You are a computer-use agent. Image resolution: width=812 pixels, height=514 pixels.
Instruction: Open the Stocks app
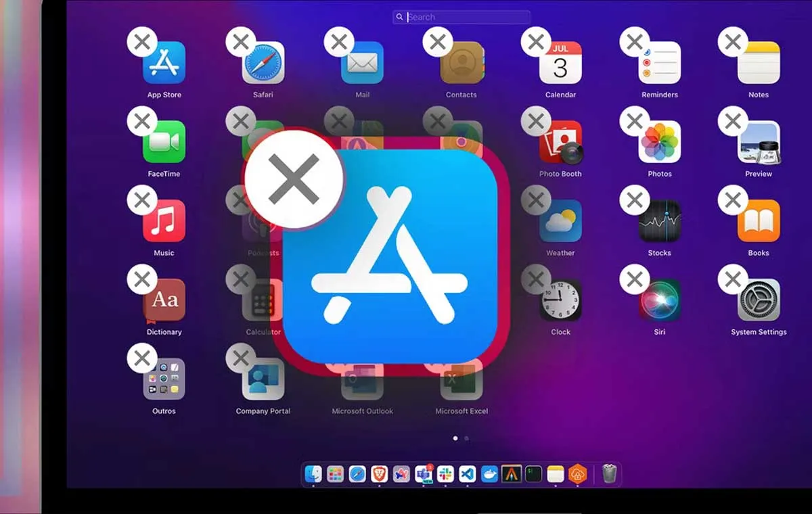tap(659, 222)
